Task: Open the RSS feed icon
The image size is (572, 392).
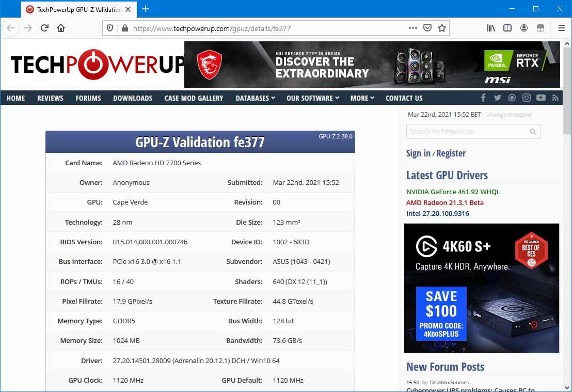Action: coord(555,98)
